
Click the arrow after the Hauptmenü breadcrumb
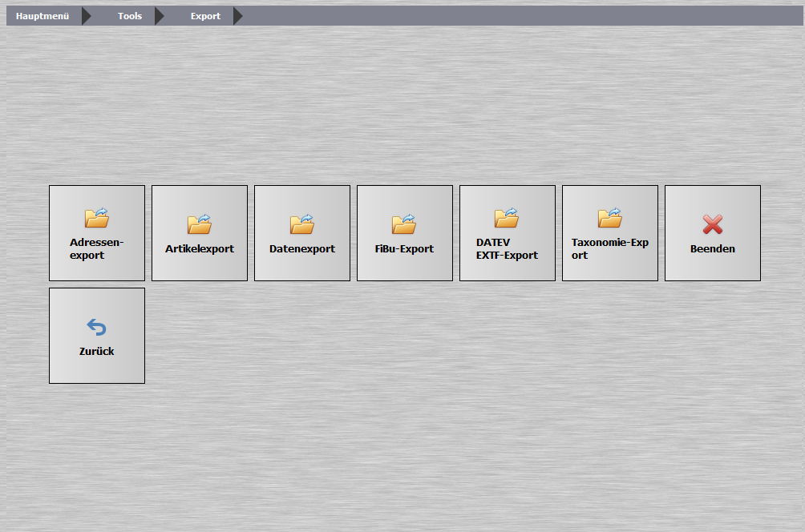click(x=87, y=16)
